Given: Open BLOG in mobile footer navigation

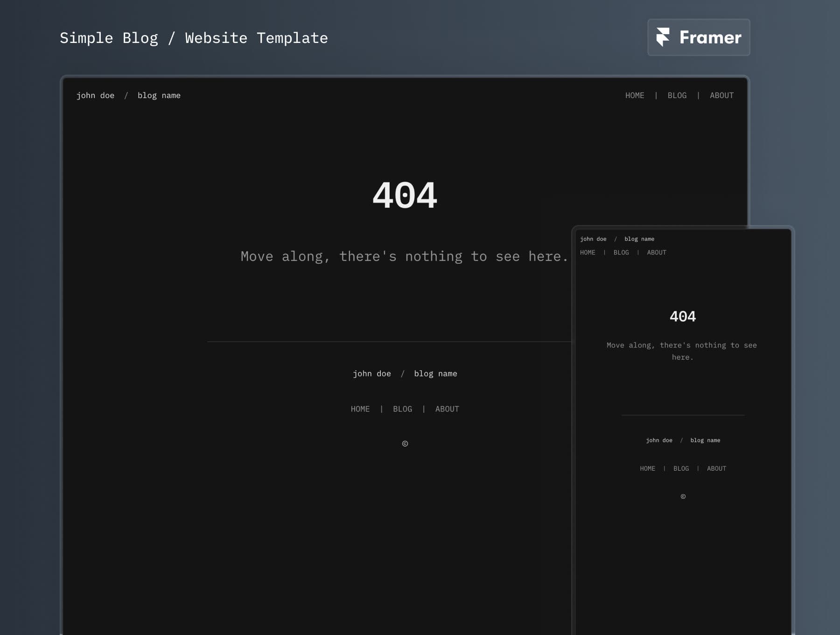Looking at the screenshot, I should (x=681, y=469).
